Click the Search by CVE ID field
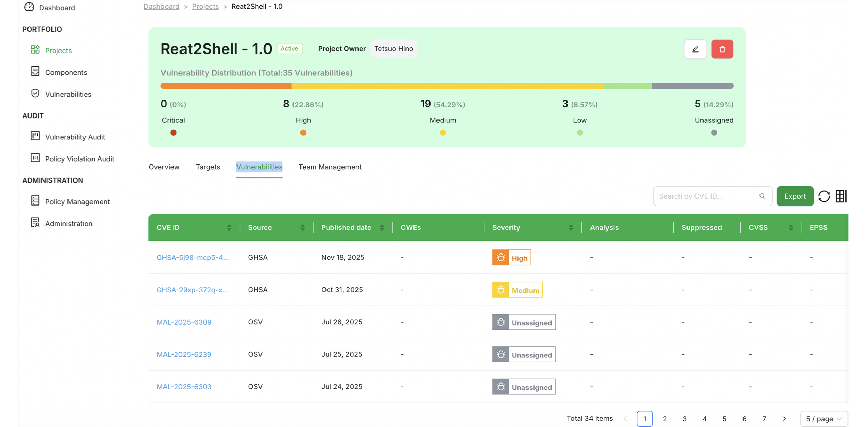 click(702, 196)
